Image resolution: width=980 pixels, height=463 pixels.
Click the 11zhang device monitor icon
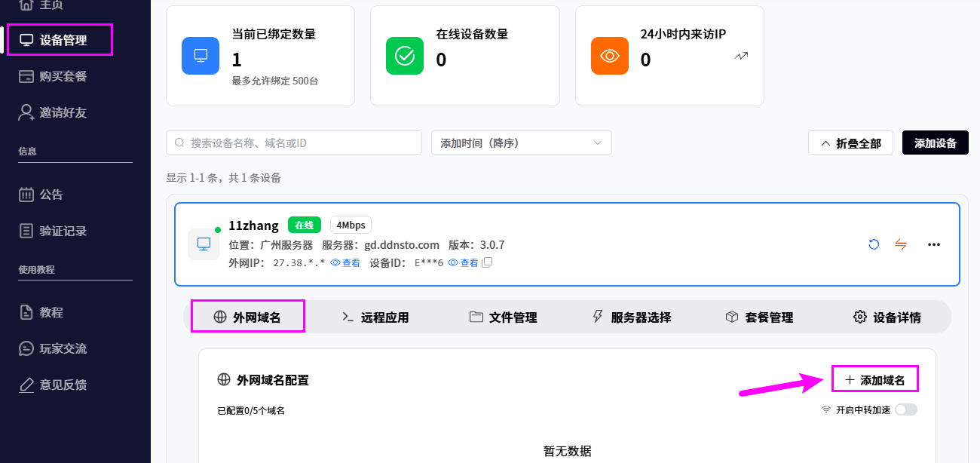pos(204,244)
